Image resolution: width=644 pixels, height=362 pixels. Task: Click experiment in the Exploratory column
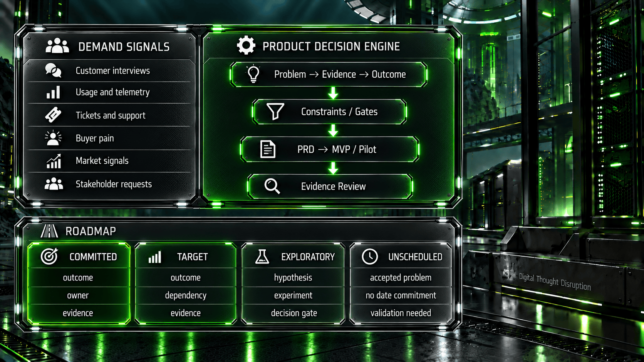(x=293, y=295)
